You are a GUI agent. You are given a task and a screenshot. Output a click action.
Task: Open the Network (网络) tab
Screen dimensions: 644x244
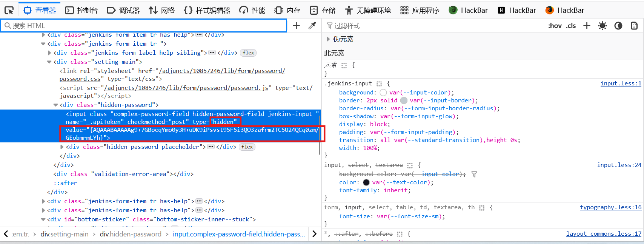click(x=162, y=10)
